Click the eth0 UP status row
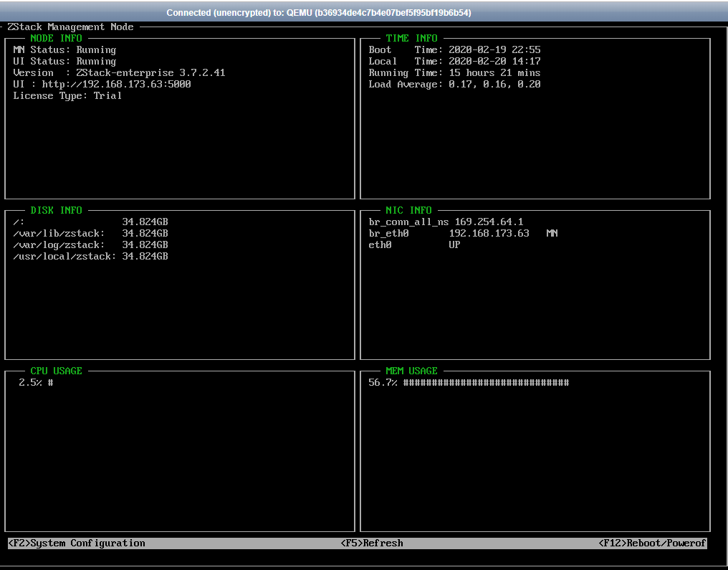The image size is (728, 570). [x=414, y=244]
